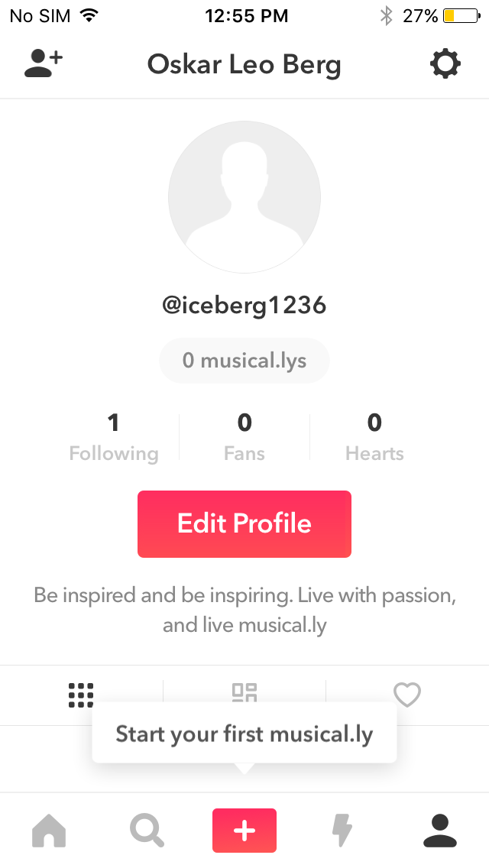The width and height of the screenshot is (489, 868).
Task: Tap the @iceberg1236 username
Action: click(244, 306)
